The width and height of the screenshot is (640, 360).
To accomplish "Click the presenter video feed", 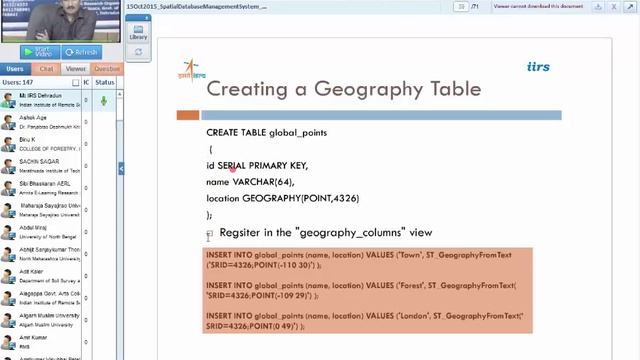I will (x=61, y=21).
